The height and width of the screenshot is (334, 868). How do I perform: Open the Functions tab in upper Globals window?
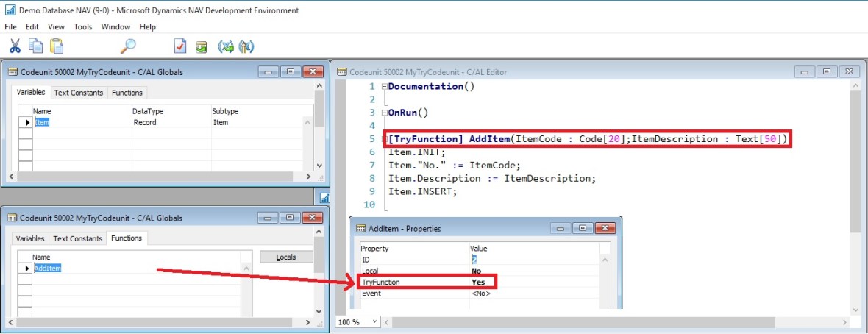tap(127, 93)
